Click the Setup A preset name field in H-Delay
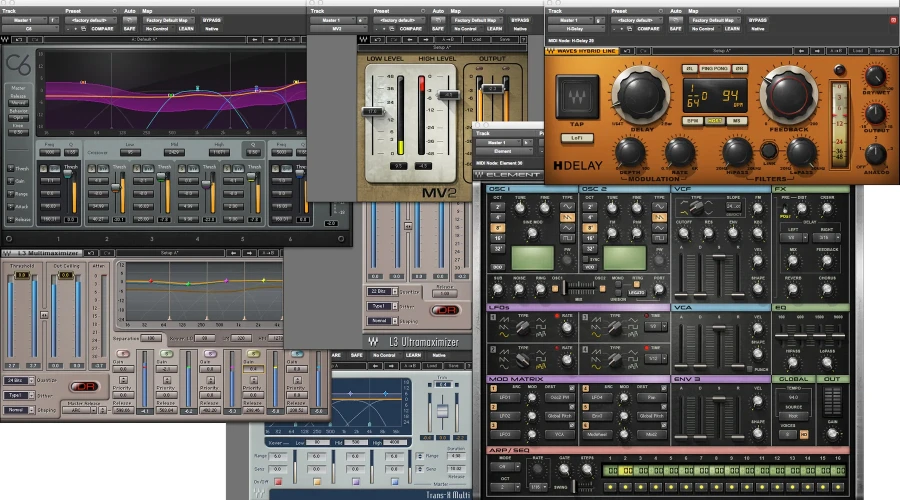 tap(722, 51)
